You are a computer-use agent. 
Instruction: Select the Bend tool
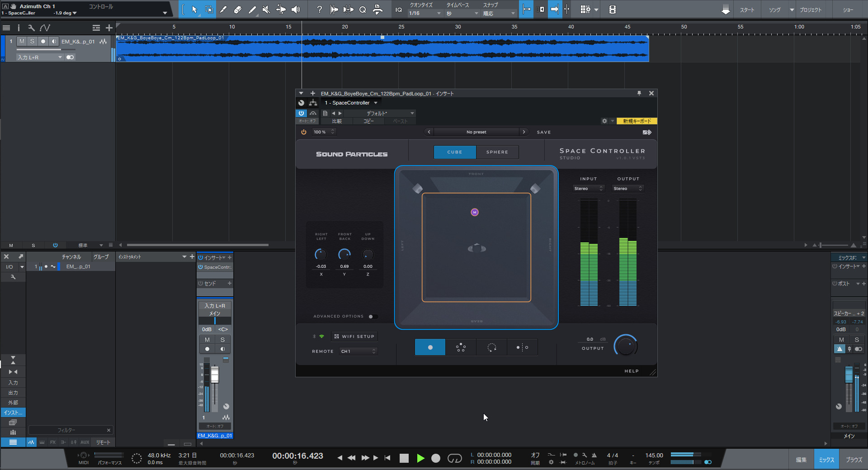pos(281,9)
